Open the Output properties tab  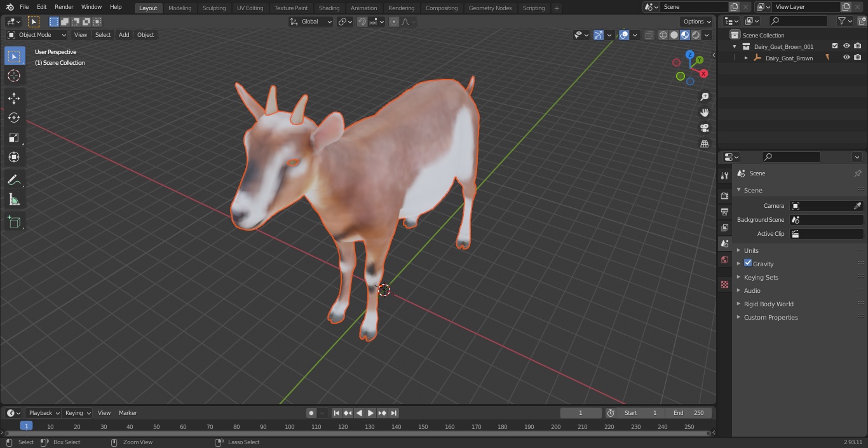pyautogui.click(x=724, y=212)
